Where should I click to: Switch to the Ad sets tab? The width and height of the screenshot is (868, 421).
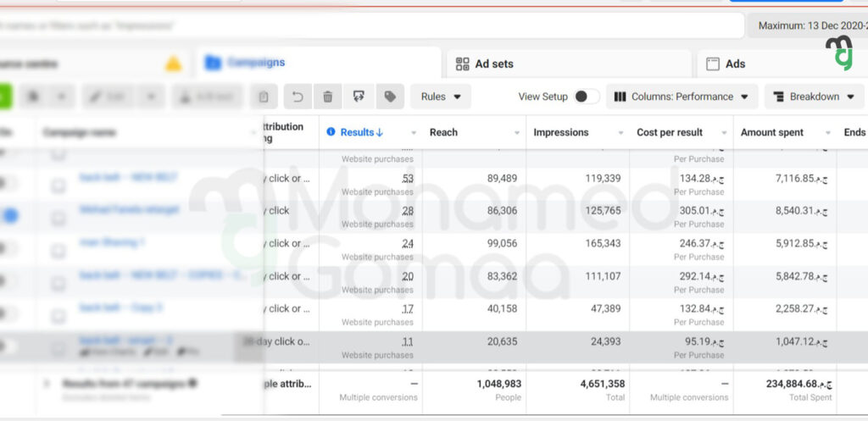point(493,64)
